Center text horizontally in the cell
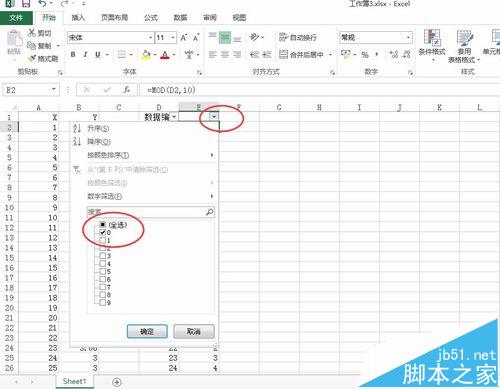Viewport: 500px width, 389px height. point(225,54)
